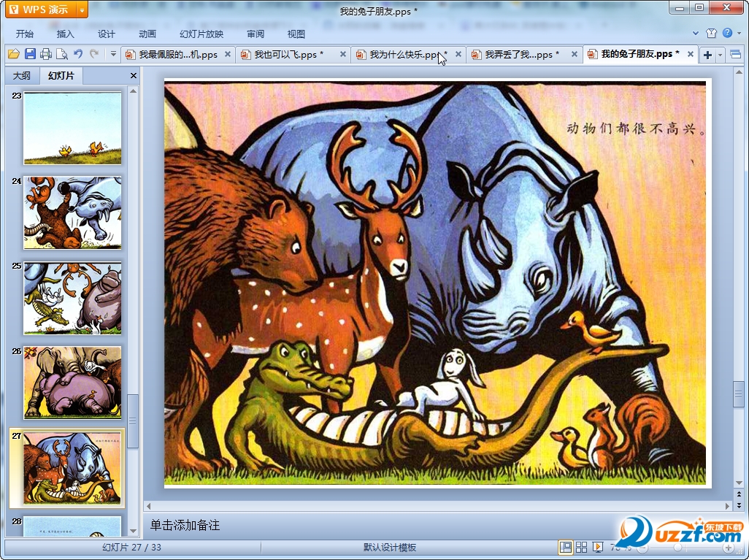The width and height of the screenshot is (749, 560).
Task: Click the window arrangement icon beside tabs
Action: pyautogui.click(x=736, y=55)
